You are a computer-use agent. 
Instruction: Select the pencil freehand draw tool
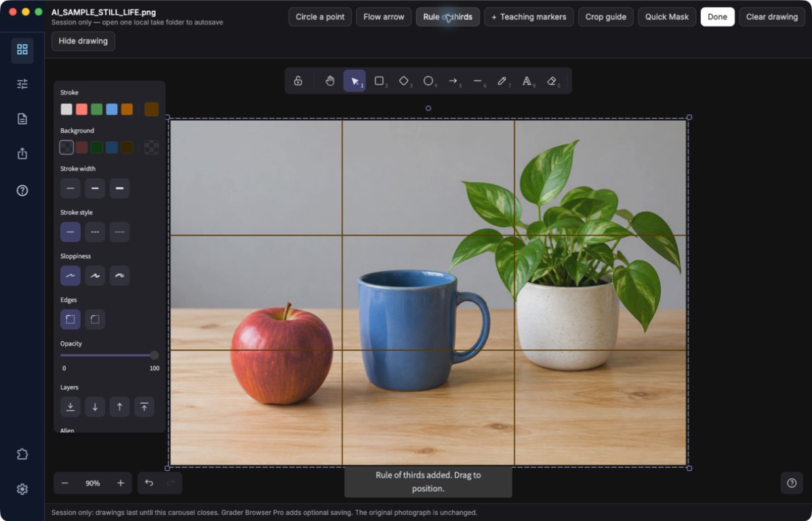pyautogui.click(x=502, y=81)
